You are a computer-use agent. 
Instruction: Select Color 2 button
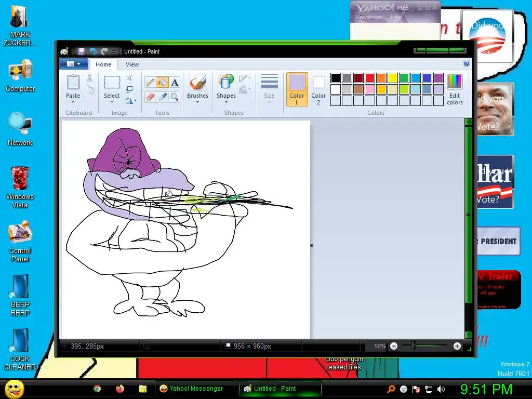tap(318, 89)
